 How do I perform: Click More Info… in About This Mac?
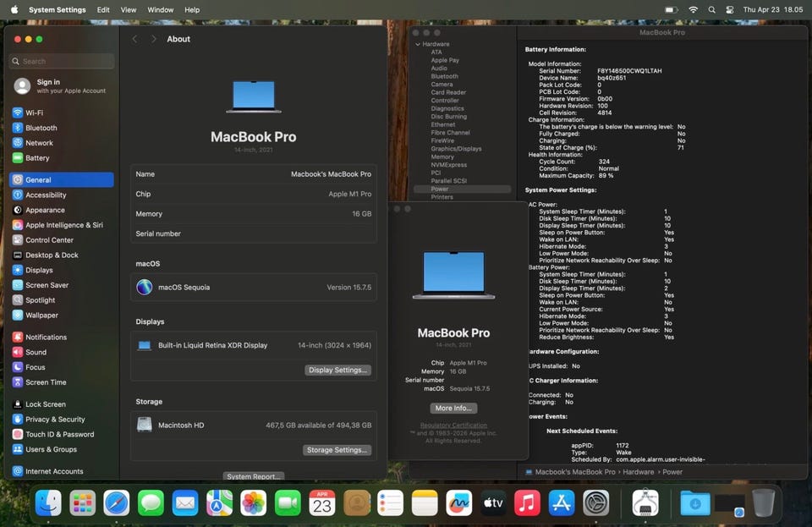pyautogui.click(x=453, y=408)
